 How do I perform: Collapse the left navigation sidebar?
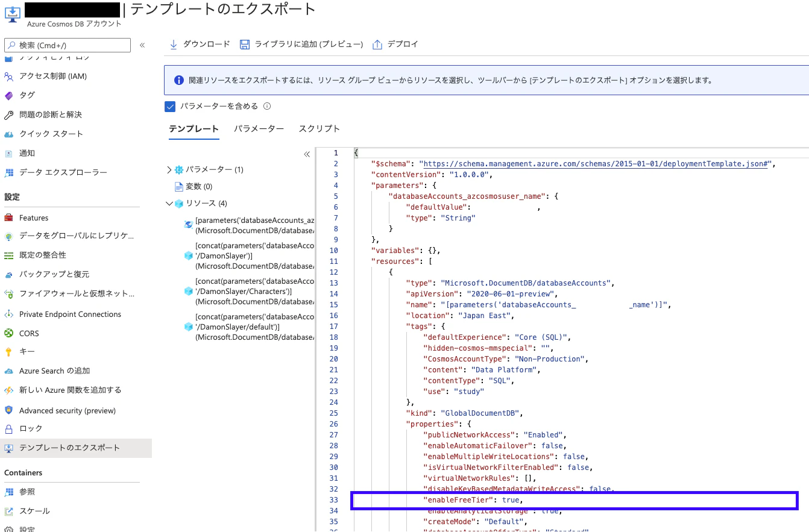point(142,45)
